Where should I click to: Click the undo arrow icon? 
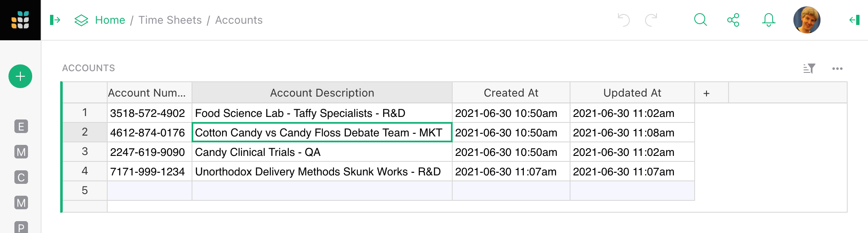tap(623, 20)
